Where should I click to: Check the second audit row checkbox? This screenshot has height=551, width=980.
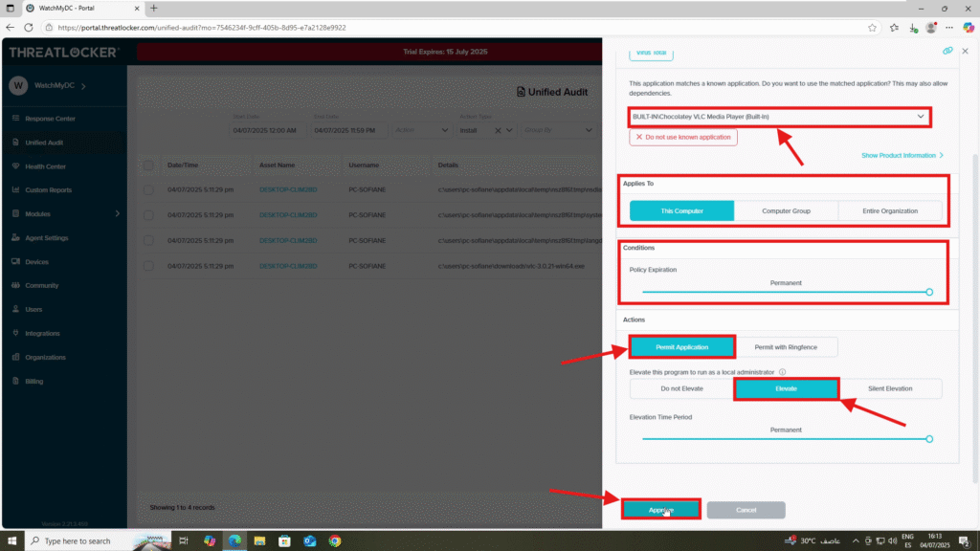coord(148,215)
